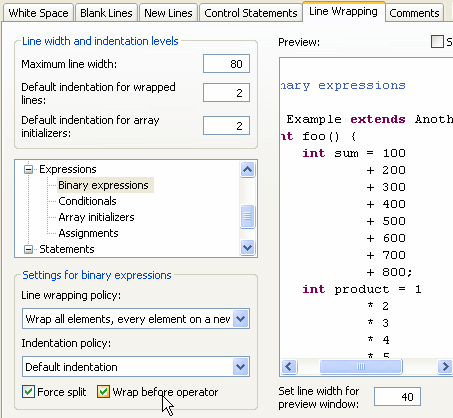Screen dimensions: 453x418
Task: Click the tree scrollbar up arrow
Action: tap(247, 170)
